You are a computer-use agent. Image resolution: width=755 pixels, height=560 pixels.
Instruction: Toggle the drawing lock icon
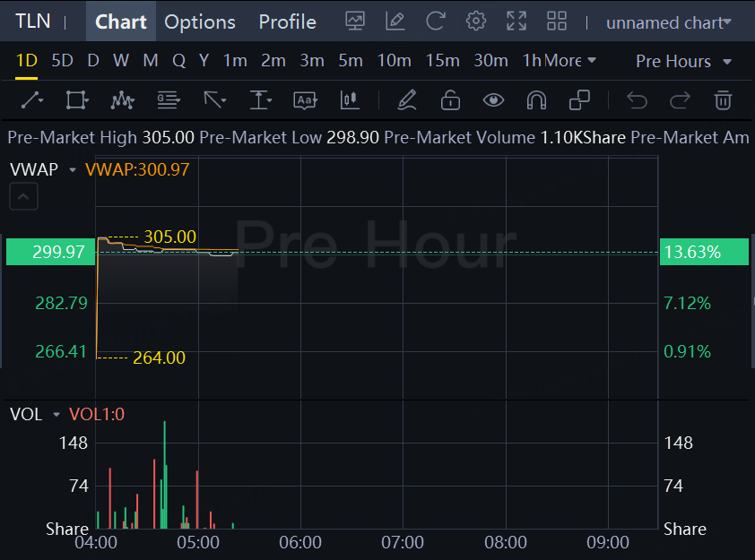[450, 100]
